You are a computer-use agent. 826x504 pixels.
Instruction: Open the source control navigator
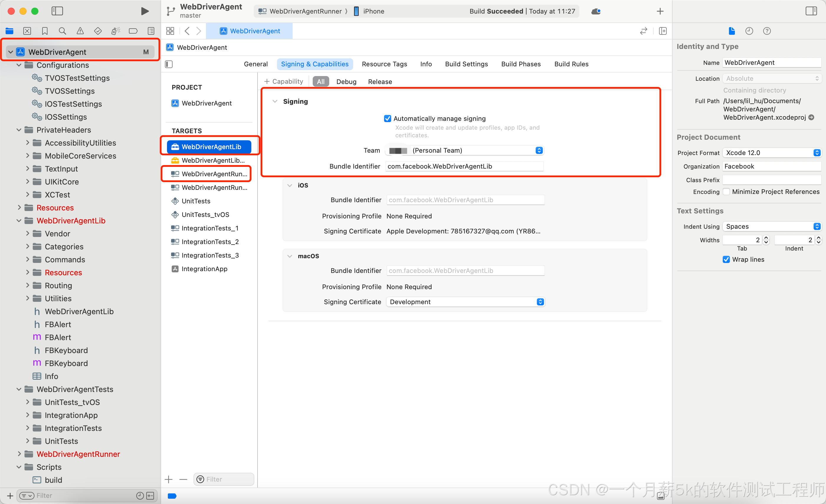click(x=27, y=31)
